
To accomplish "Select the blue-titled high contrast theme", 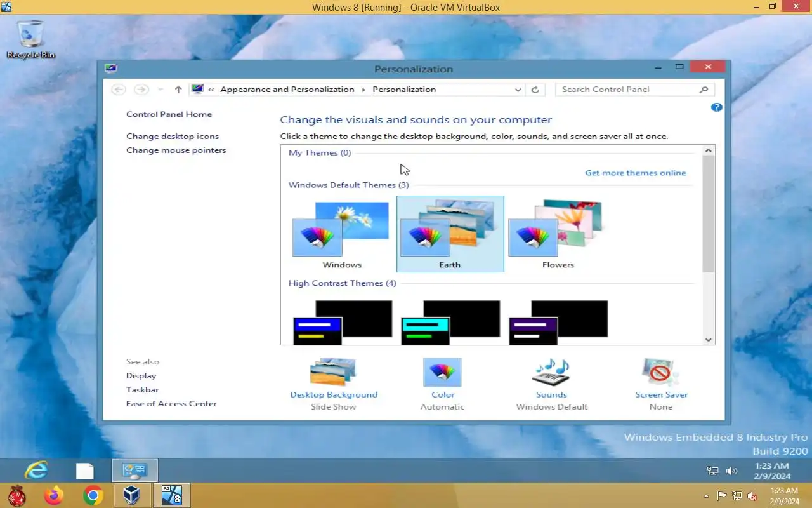I will click(x=342, y=323).
